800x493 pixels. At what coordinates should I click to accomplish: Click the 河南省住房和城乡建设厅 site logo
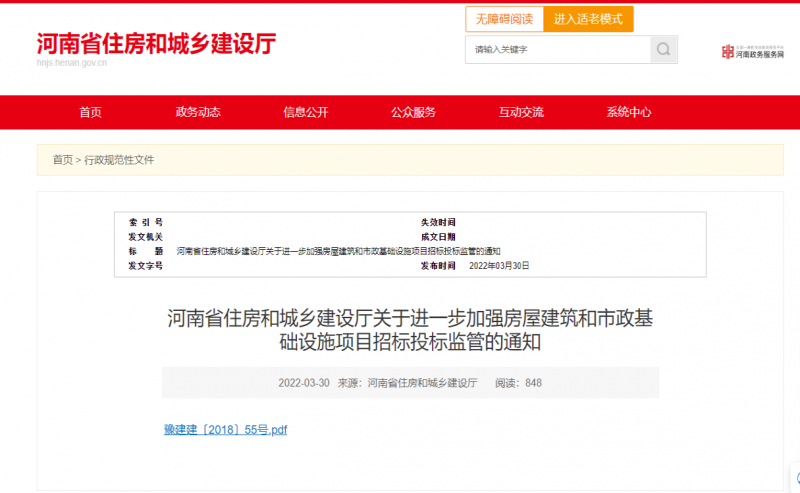coord(155,44)
